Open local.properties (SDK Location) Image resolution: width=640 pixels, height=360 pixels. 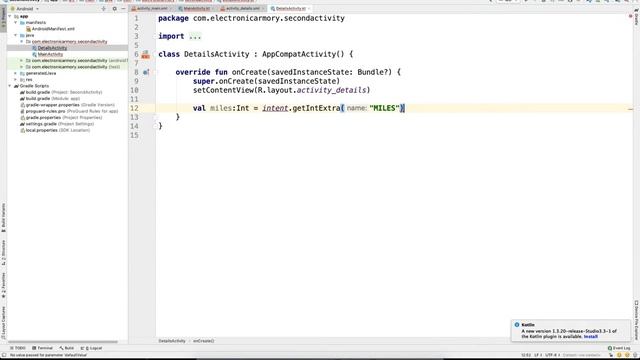(55, 130)
